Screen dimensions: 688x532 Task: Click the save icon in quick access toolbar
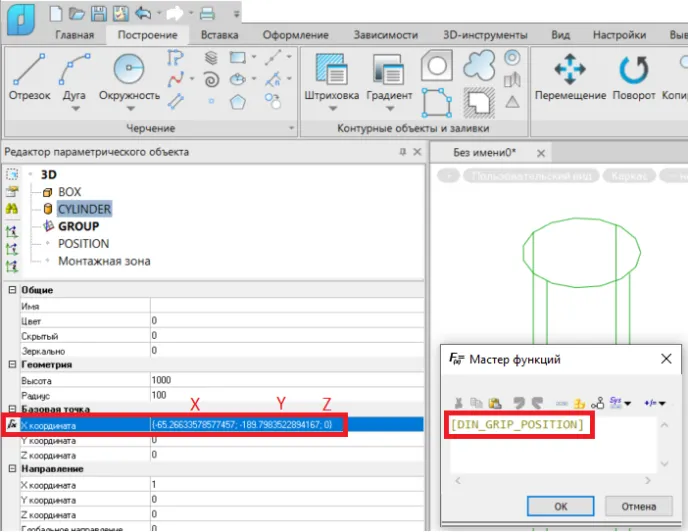tap(99, 14)
